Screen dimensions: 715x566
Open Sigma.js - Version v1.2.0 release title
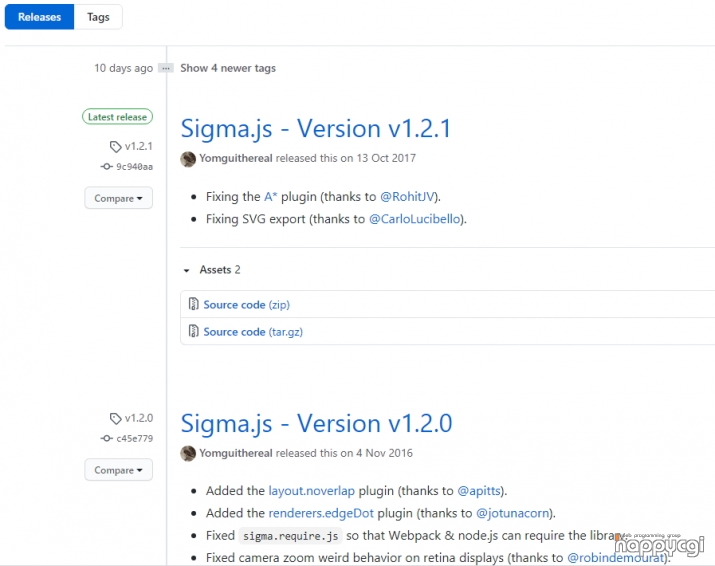click(316, 423)
